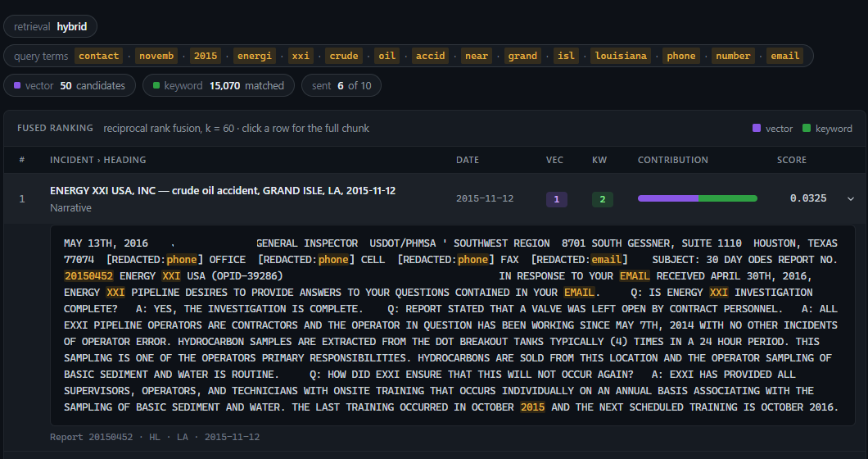Click the 'energi' query term chip
Screen dimensions: 868x459
[255, 56]
